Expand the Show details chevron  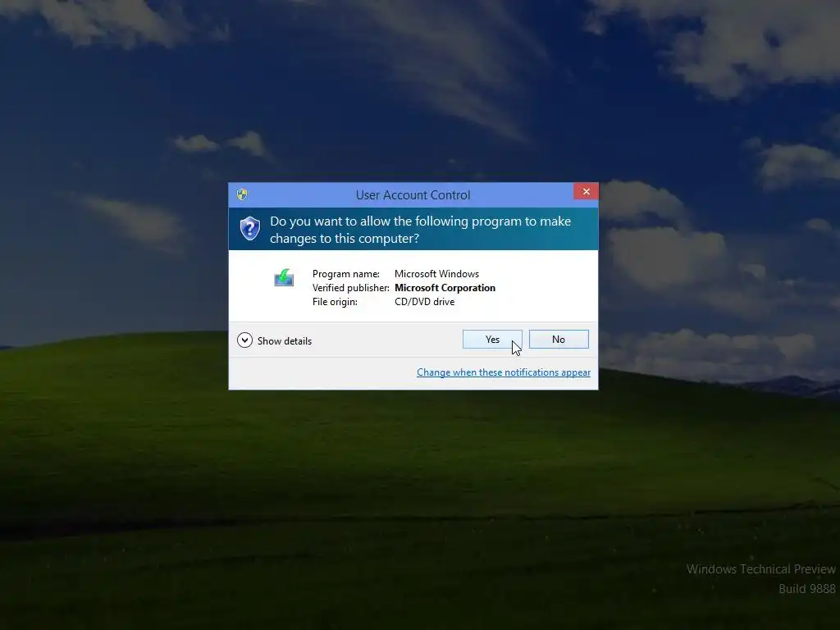[x=244, y=340]
